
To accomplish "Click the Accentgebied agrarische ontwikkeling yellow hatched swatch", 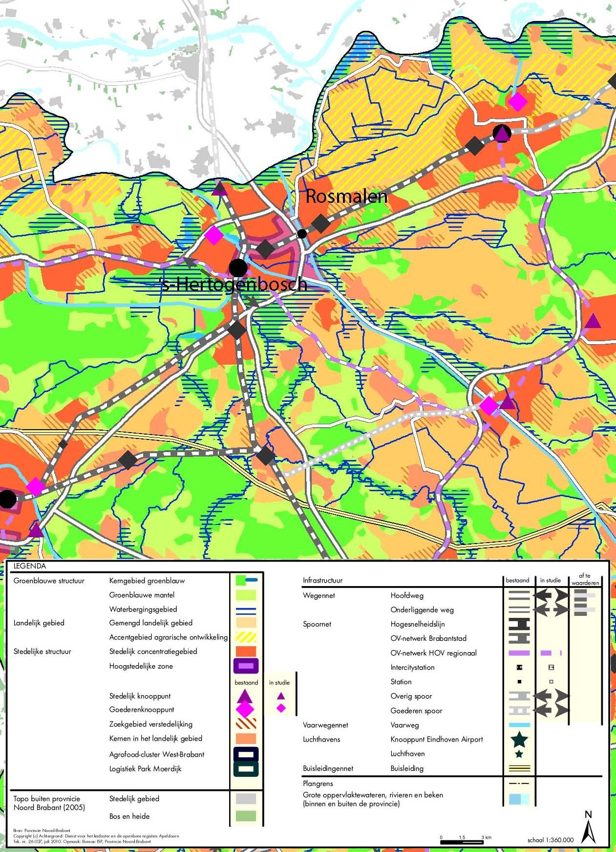I will (x=246, y=637).
